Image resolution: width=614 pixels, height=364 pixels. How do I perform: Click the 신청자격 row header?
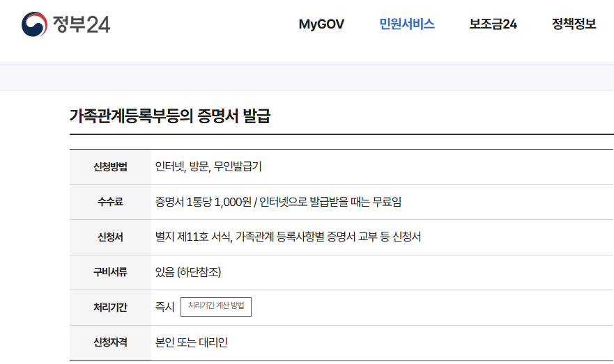[x=110, y=343]
